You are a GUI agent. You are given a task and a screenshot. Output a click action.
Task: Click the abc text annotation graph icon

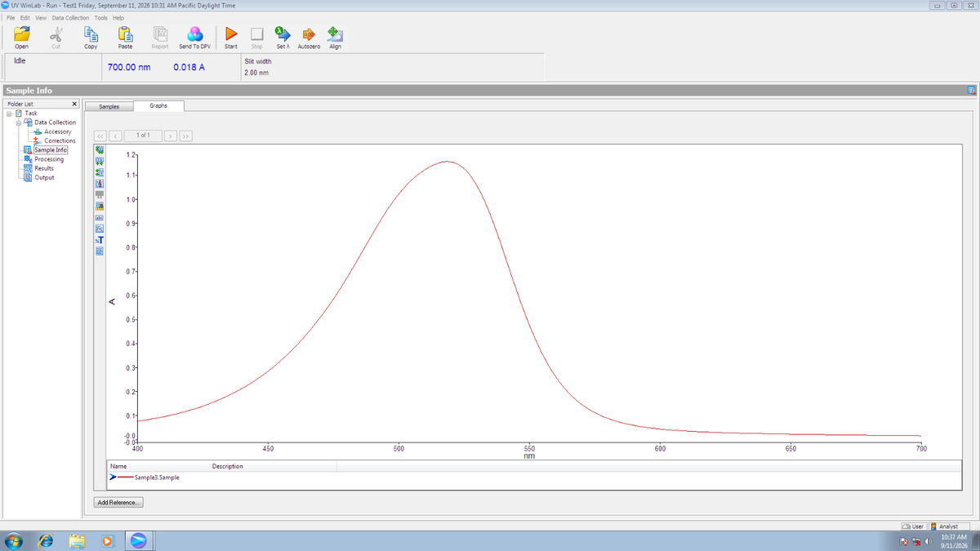tap(100, 217)
